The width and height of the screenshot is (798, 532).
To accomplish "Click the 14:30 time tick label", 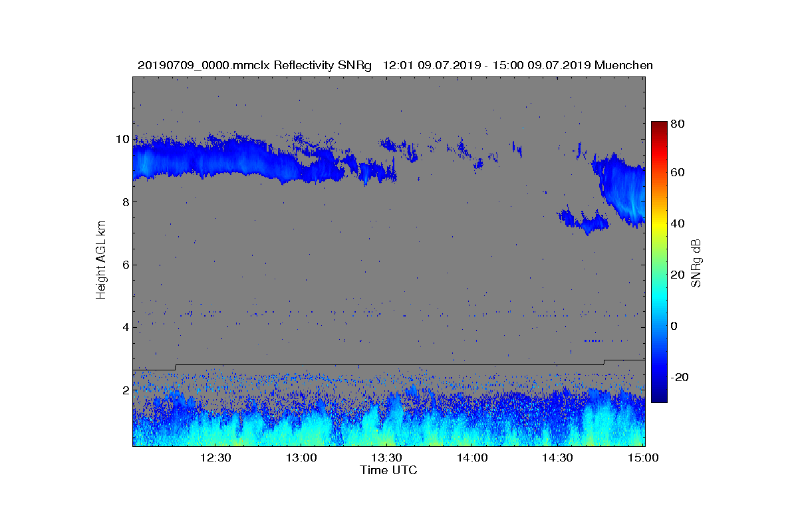I will [x=557, y=458].
